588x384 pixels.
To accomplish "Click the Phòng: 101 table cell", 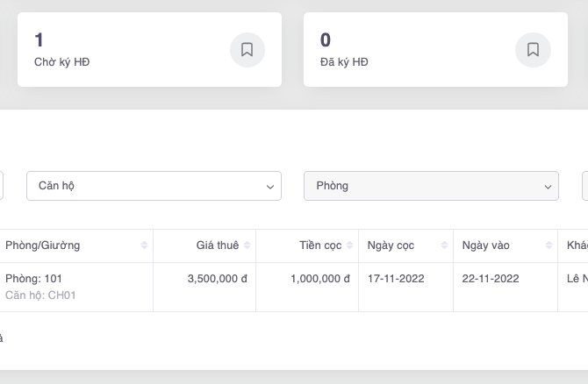I will [x=33, y=279].
